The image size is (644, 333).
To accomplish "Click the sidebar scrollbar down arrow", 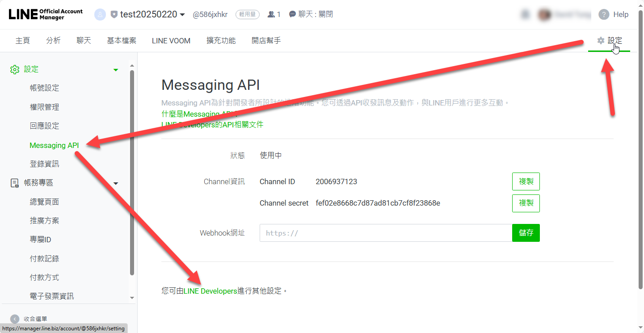I will tap(132, 298).
